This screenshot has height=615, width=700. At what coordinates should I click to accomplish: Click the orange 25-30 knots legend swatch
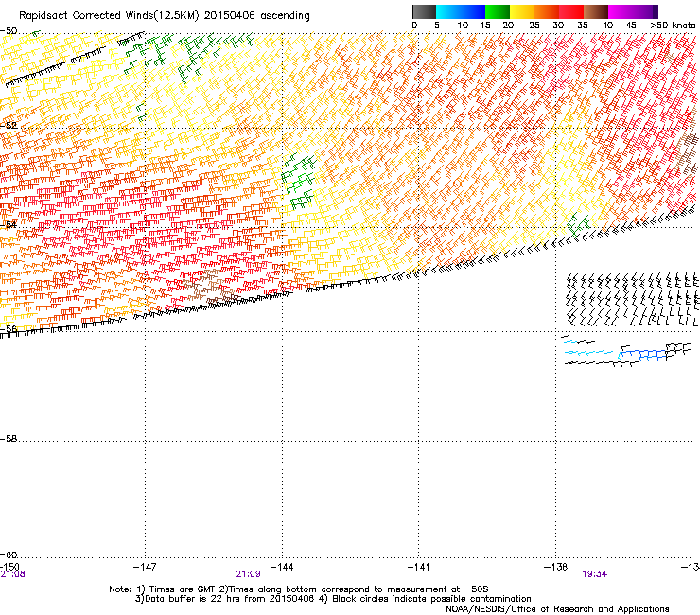[547, 11]
